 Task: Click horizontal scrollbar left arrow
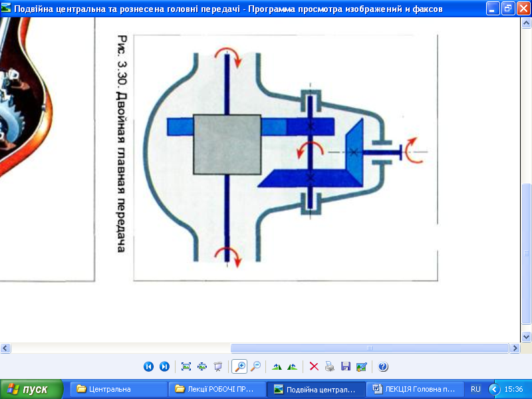point(5,348)
